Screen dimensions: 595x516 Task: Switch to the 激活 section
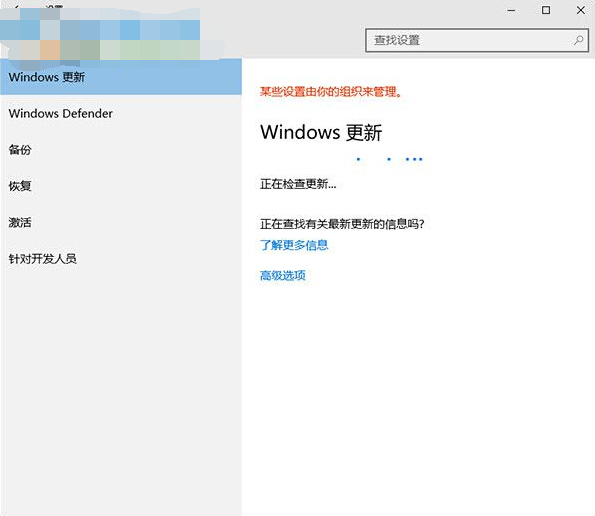click(121, 222)
